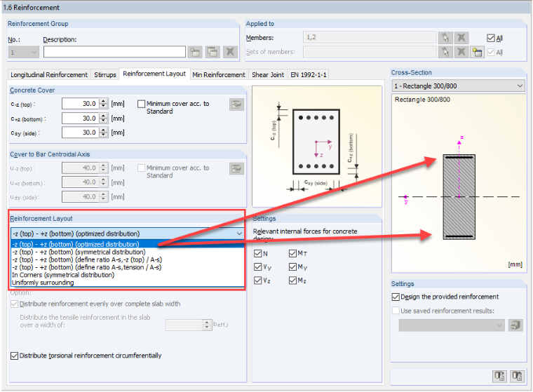The width and height of the screenshot is (533, 392).
Task: Select symmetrical distribution top-bottom option
Action: coord(128,252)
